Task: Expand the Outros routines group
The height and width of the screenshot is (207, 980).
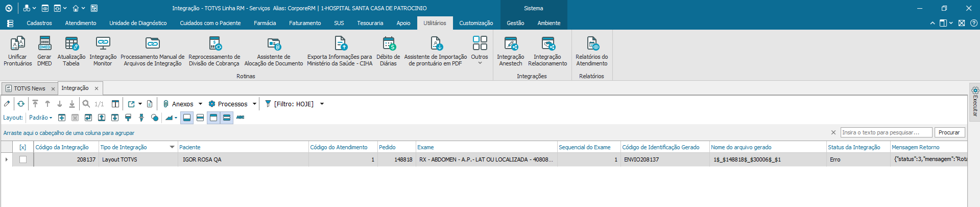Action: coord(480,52)
